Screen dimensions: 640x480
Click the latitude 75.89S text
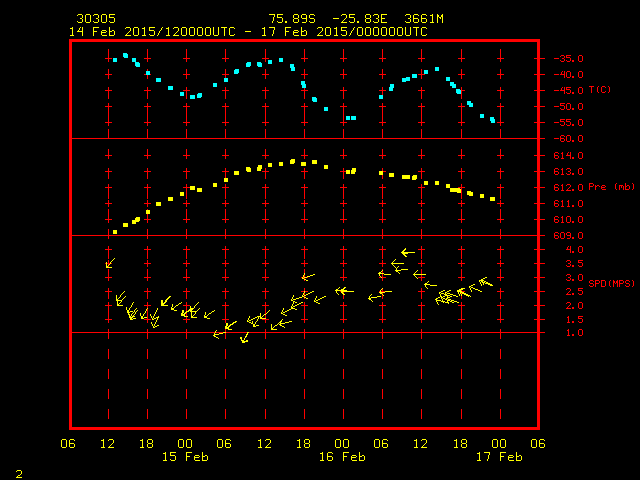[x=292, y=19]
